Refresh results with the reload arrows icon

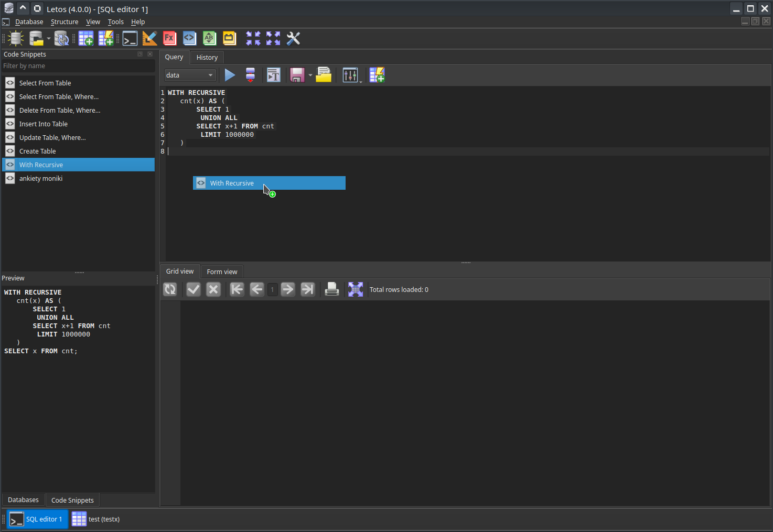pyautogui.click(x=170, y=289)
